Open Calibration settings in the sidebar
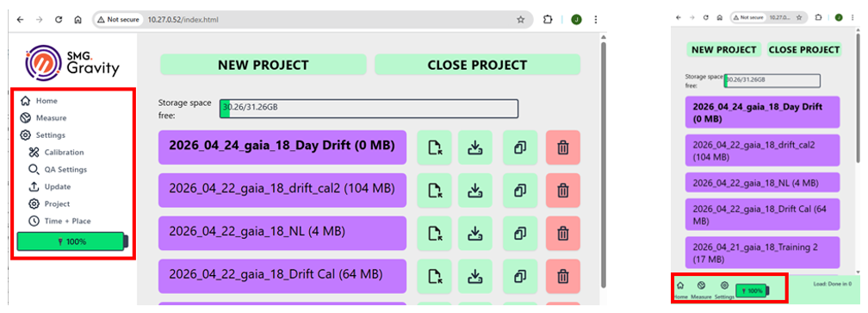This screenshot has width=868, height=313. 57,153
